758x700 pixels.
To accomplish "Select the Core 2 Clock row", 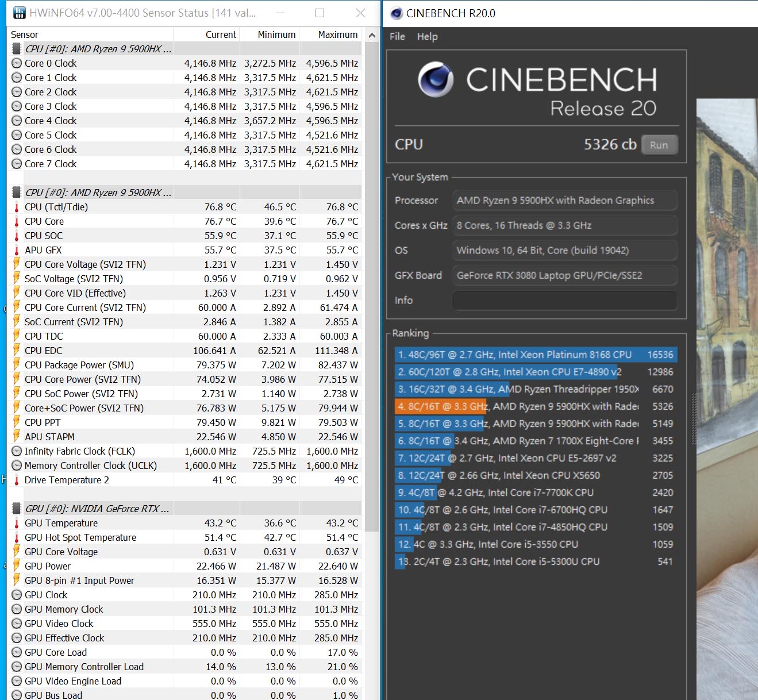I will point(185,92).
